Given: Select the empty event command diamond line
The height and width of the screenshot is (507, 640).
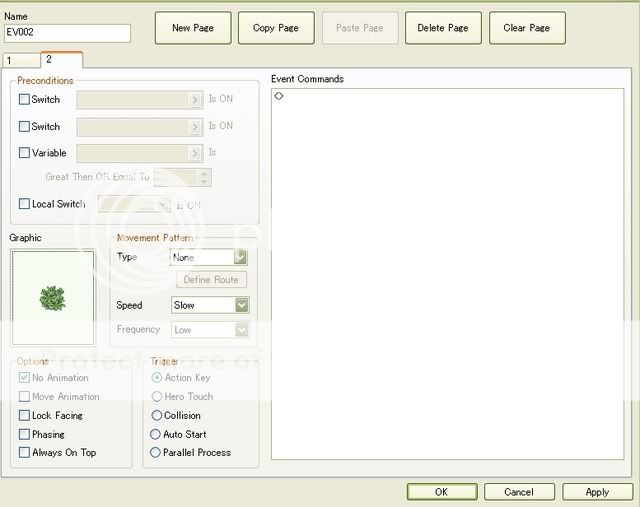Looking at the screenshot, I should (x=279, y=96).
